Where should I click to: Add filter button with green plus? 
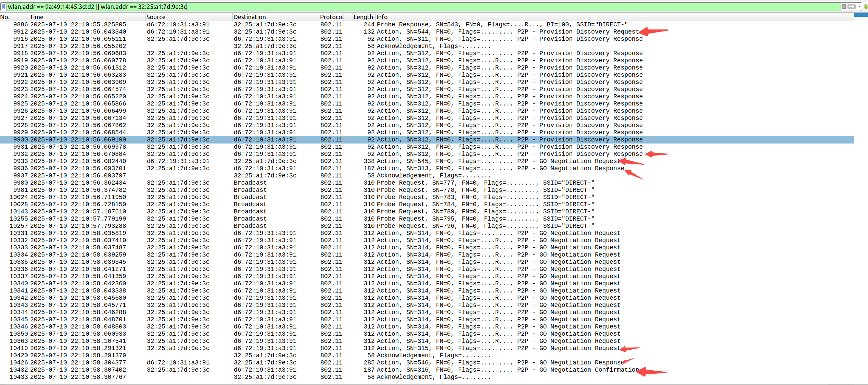[866, 7]
